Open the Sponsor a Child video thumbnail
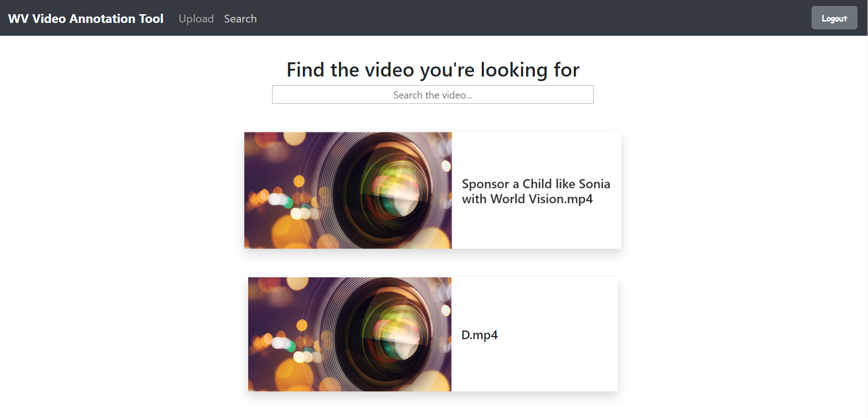Screen dimensions: 868x418 tap(348, 190)
